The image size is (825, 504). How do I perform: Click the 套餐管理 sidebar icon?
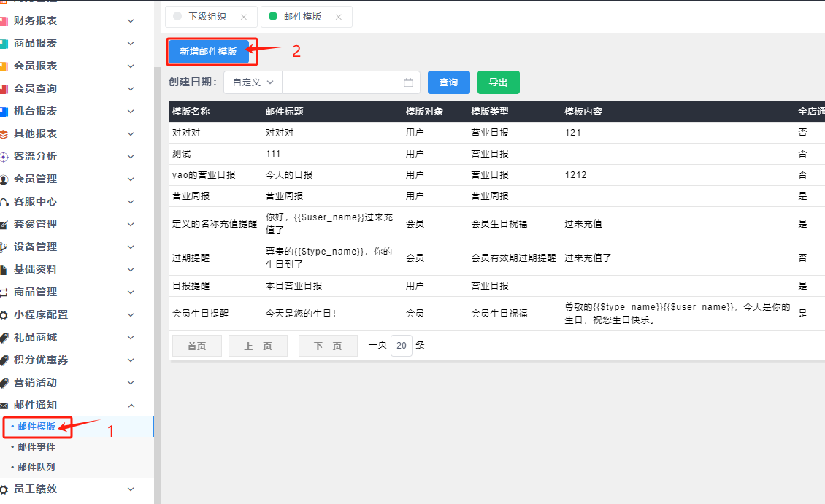tap(4, 225)
